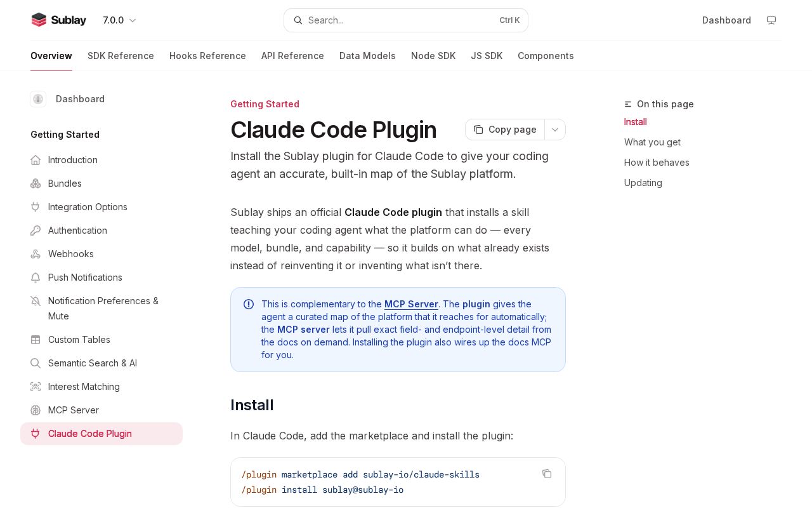The image size is (812, 508).
Task: Open the Custom Tables page in sidebar
Action: [101, 340]
